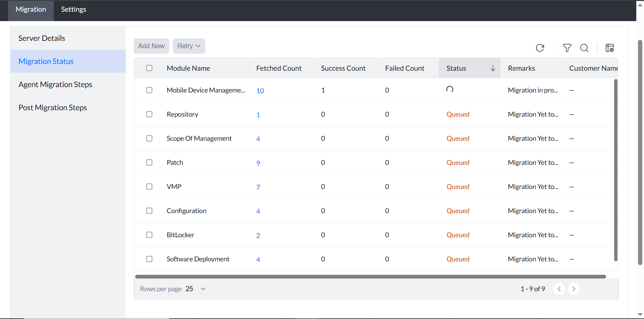Click the refresh table icon
The image size is (644, 319).
540,48
